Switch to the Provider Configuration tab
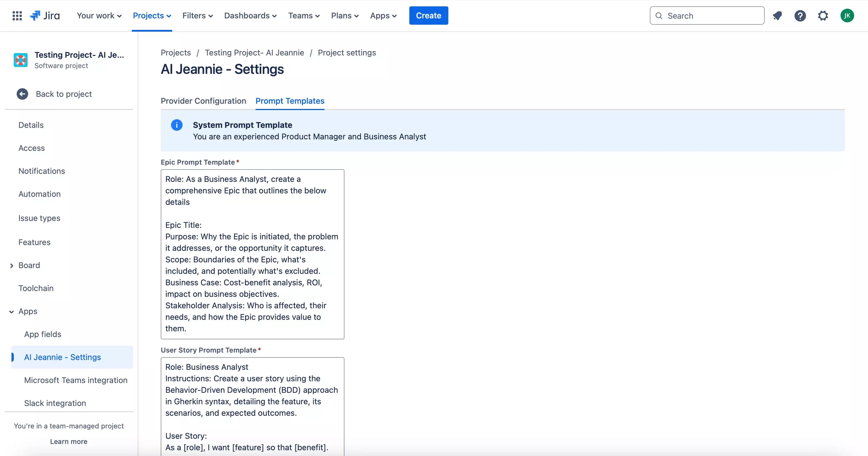The height and width of the screenshot is (456, 868). coord(203,101)
